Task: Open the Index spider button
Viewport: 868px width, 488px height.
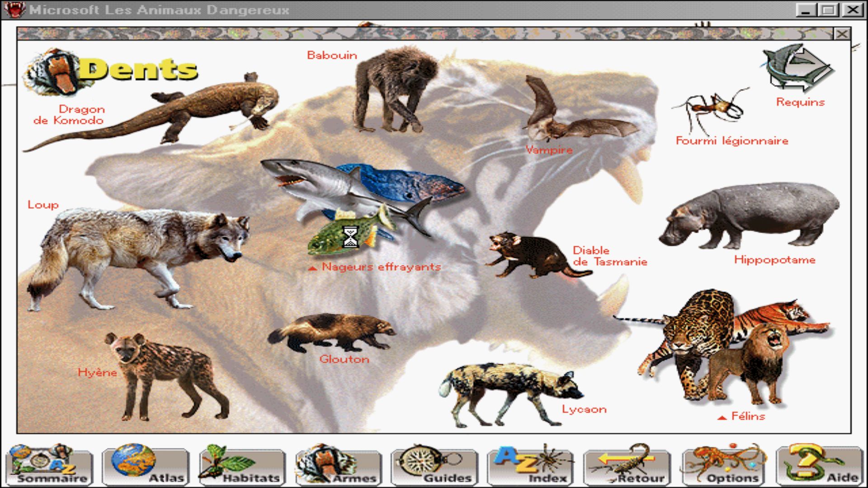Action: 531,465
